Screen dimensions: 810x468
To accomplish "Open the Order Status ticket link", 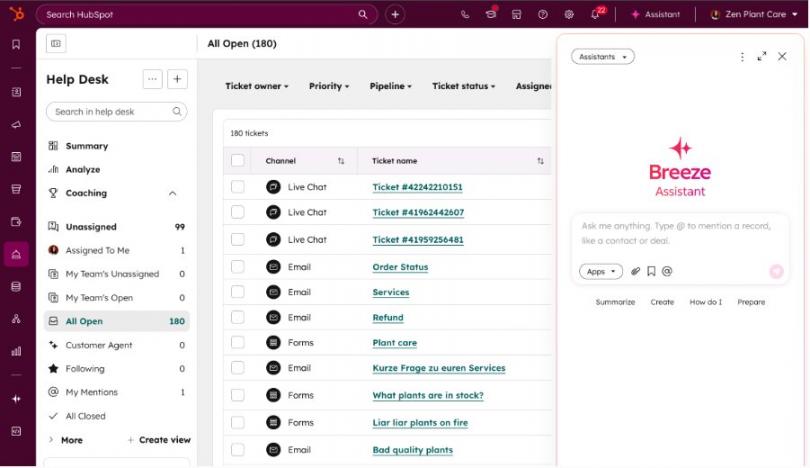I will tap(400, 267).
